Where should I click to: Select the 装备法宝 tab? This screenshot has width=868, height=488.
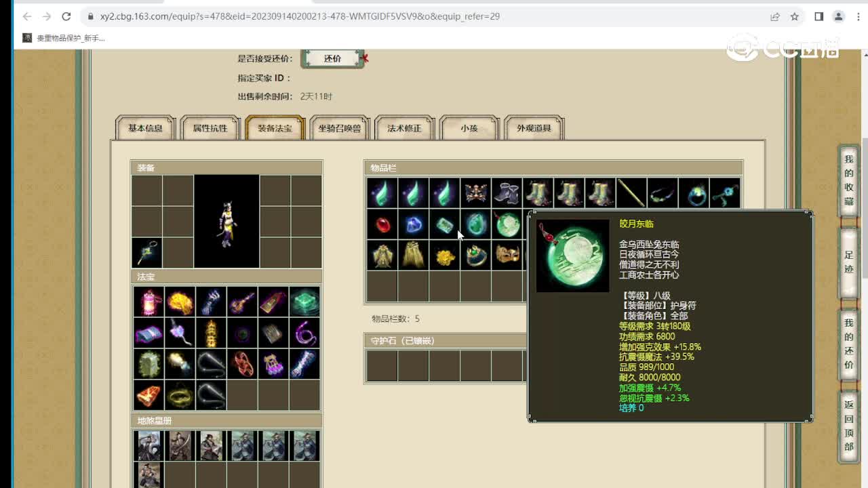pyautogui.click(x=275, y=128)
